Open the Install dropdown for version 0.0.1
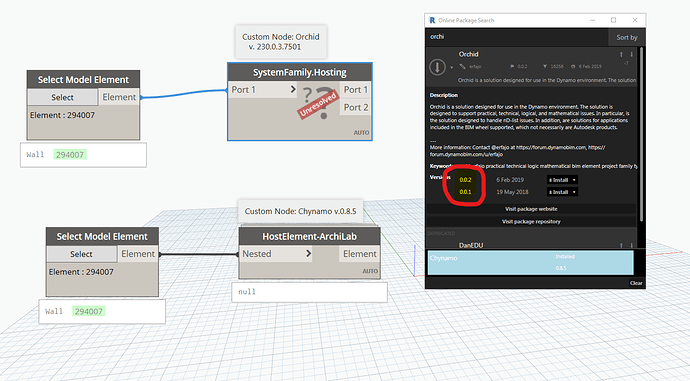The width and height of the screenshot is (690, 381). pos(562,192)
